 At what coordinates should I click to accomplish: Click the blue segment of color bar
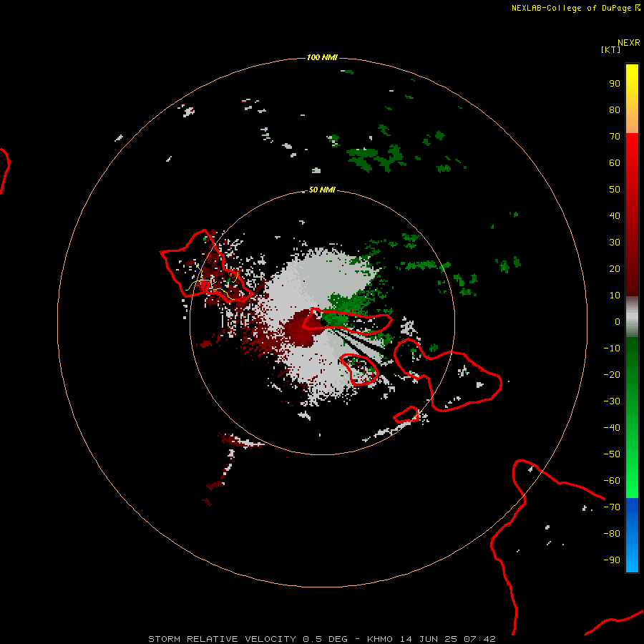click(632, 535)
